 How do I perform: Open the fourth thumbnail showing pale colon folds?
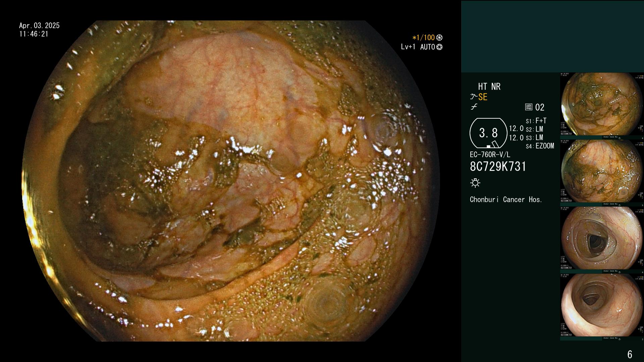(602, 305)
